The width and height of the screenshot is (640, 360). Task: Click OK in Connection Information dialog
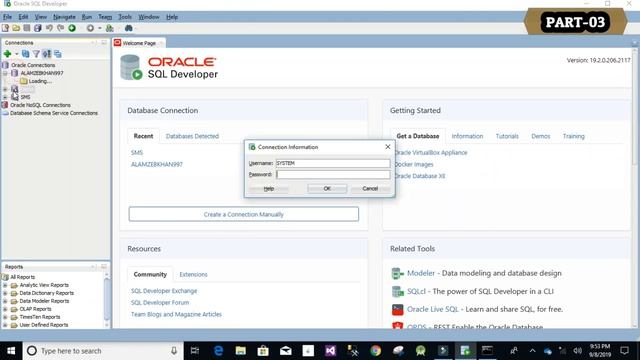point(327,189)
